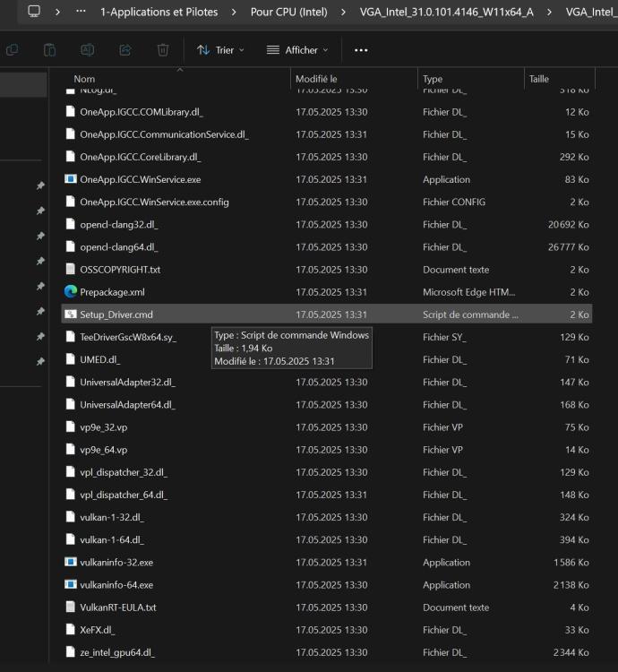Viewport: 618px width, 672px height.
Task: Navigate to 1-Applications et Pilotes breadcrumb
Action: [x=158, y=12]
